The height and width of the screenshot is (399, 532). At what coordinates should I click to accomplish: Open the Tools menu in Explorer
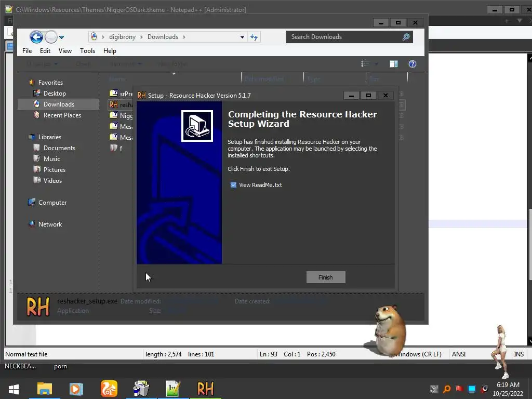[x=87, y=50]
